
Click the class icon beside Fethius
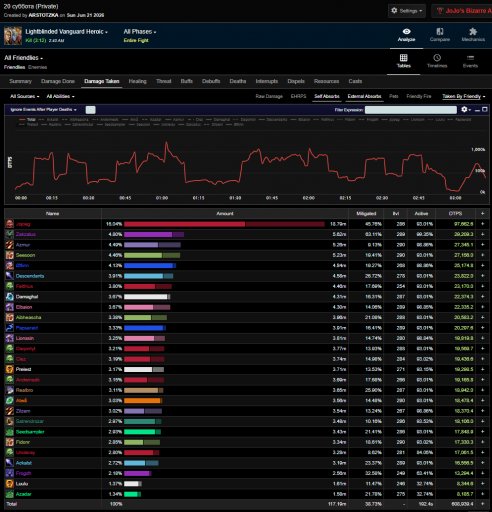click(x=10, y=286)
